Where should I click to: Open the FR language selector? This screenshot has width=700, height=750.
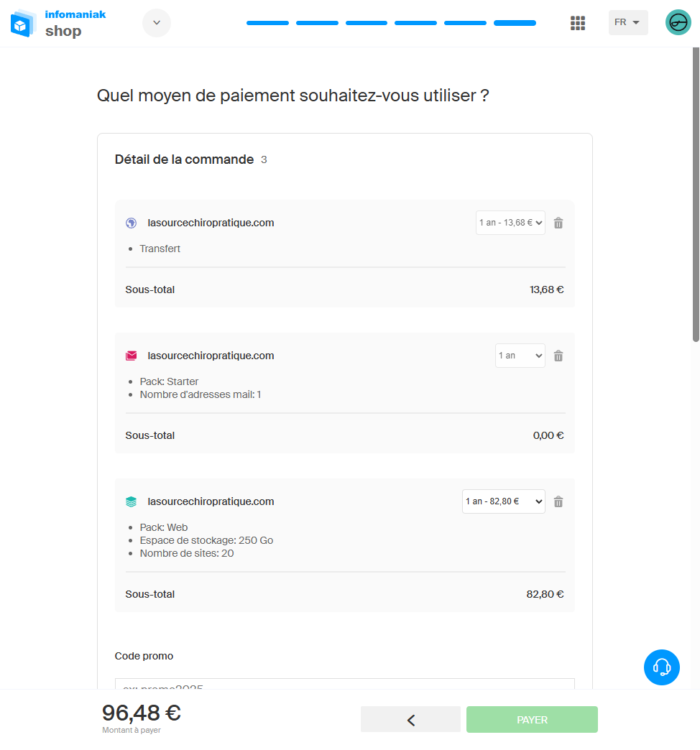627,22
